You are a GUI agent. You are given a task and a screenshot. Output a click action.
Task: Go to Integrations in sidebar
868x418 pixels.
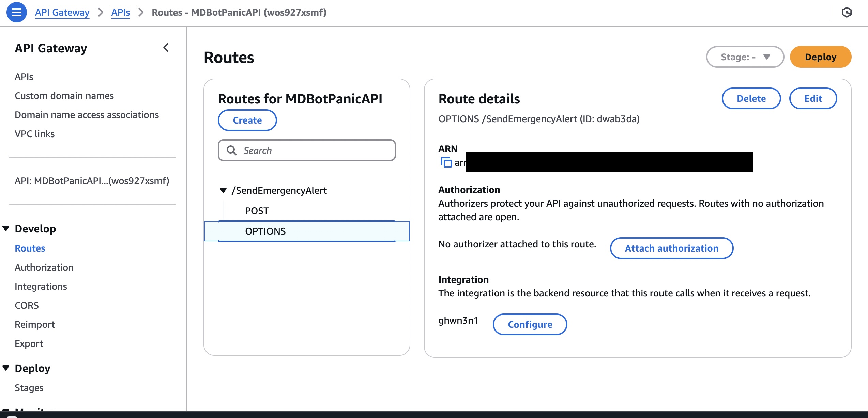[x=41, y=286]
